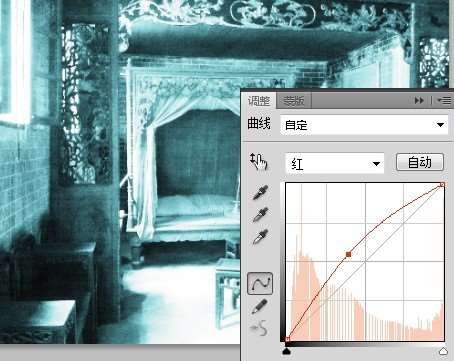The image size is (454, 361).
Task: Switch to the 蒙版 tab
Action: point(294,101)
